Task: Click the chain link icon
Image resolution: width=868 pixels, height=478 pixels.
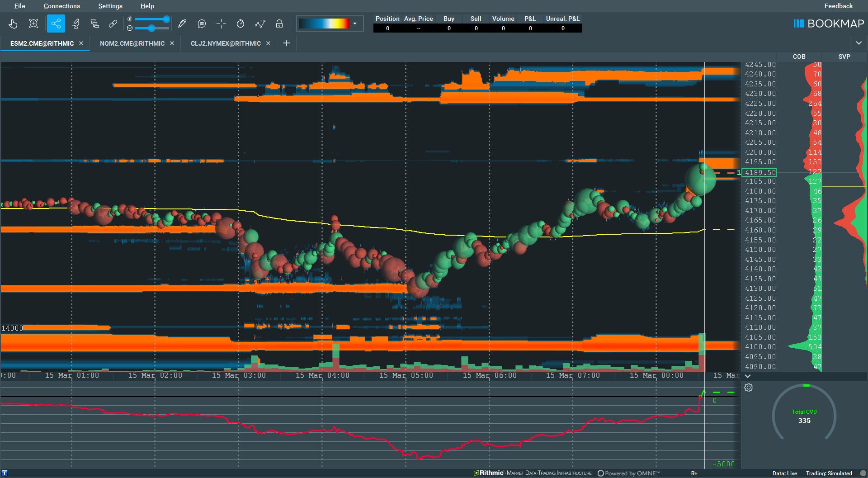Action: tap(113, 24)
